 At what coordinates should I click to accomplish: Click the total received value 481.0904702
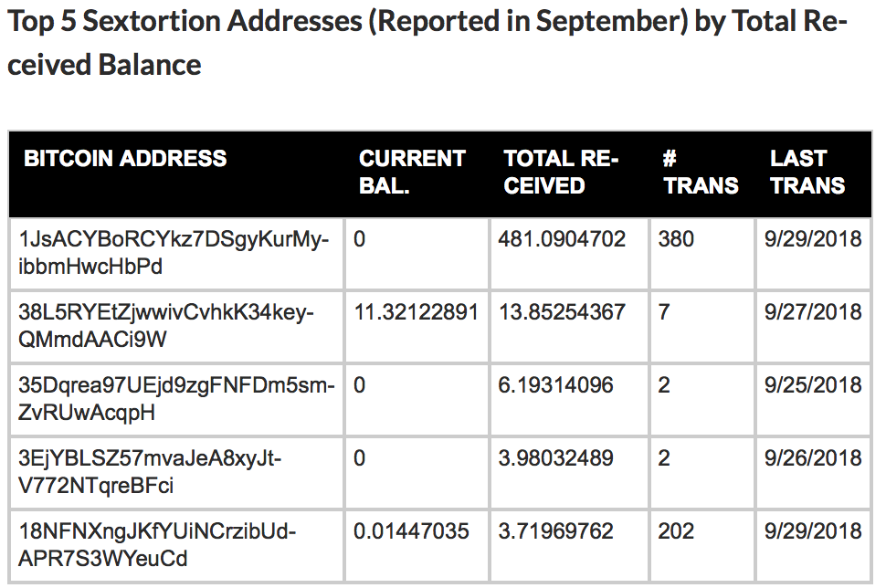562,239
